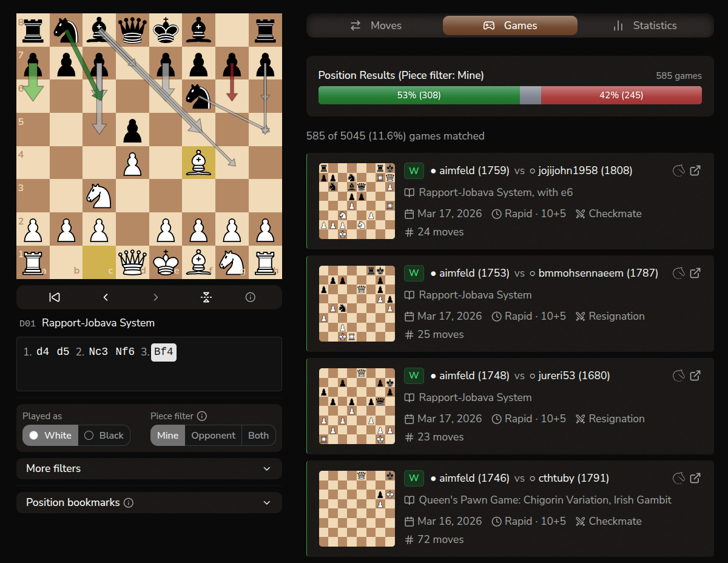Expand the Position bookmarks section
The image size is (728, 563).
[149, 502]
